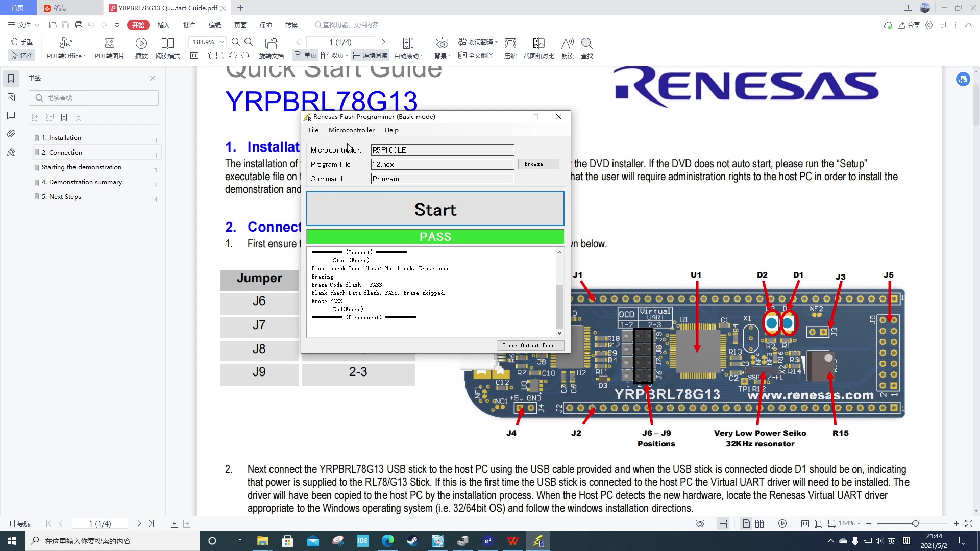Switch to the 批注 annotation ribbon tab
The image size is (980, 551).
[x=189, y=25]
